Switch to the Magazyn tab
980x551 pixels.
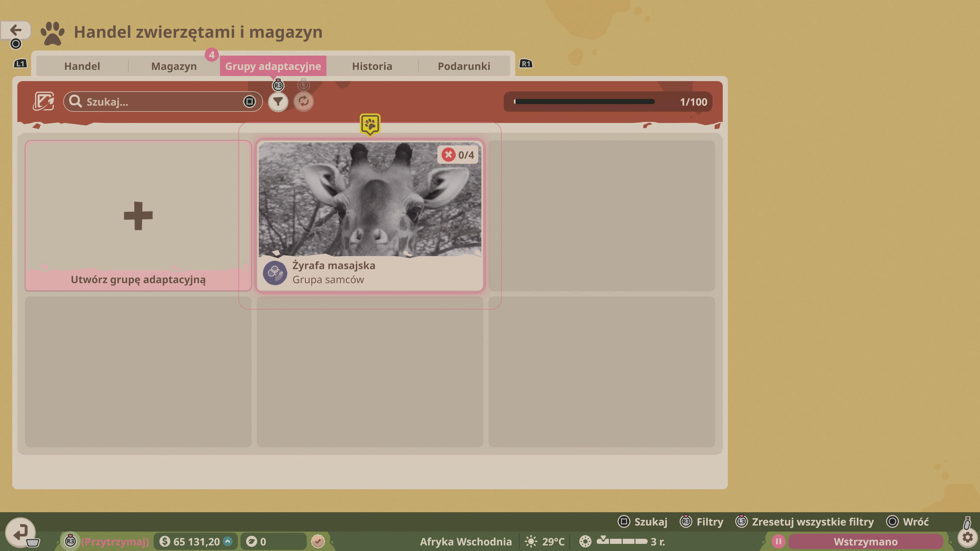click(x=174, y=66)
